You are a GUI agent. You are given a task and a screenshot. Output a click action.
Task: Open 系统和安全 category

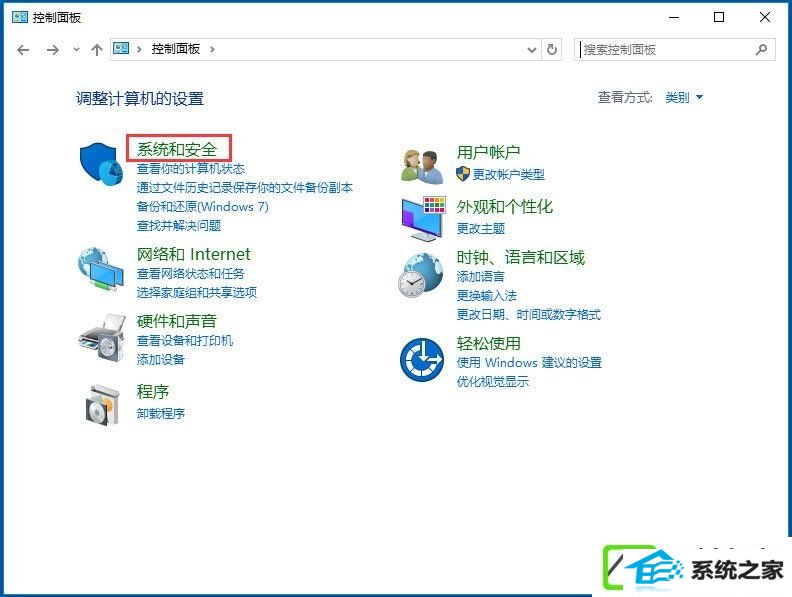(177, 149)
